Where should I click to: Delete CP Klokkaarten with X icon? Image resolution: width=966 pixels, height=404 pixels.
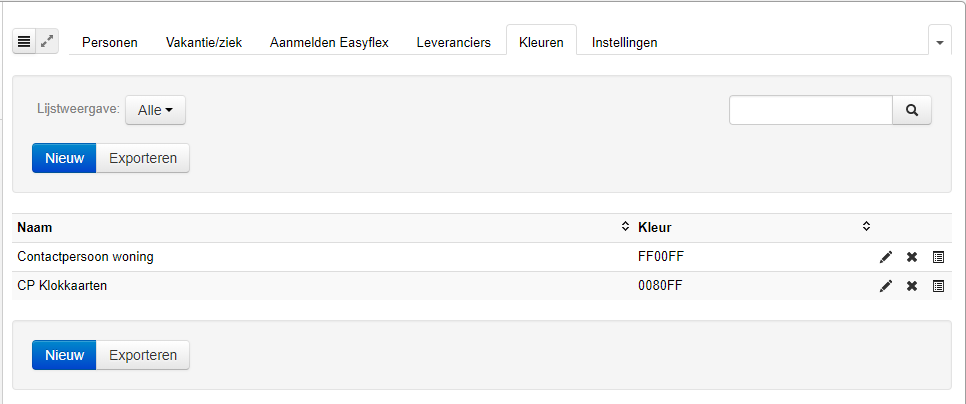point(912,286)
